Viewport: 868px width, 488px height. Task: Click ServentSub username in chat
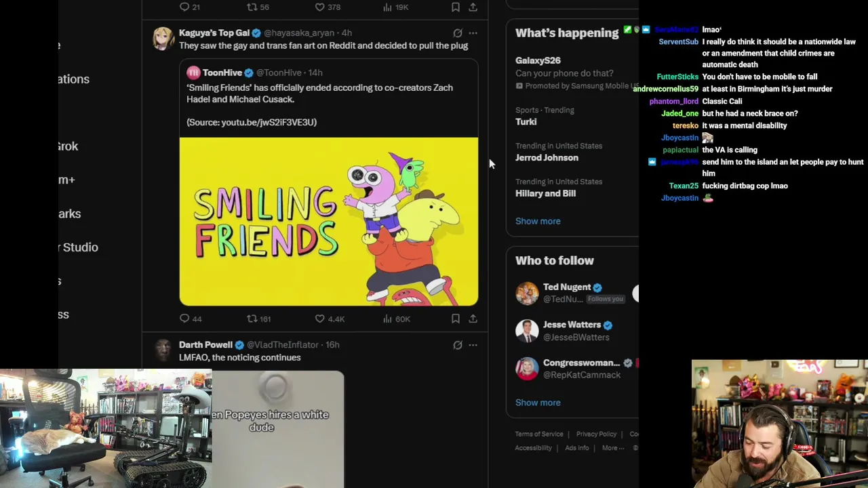pos(678,42)
